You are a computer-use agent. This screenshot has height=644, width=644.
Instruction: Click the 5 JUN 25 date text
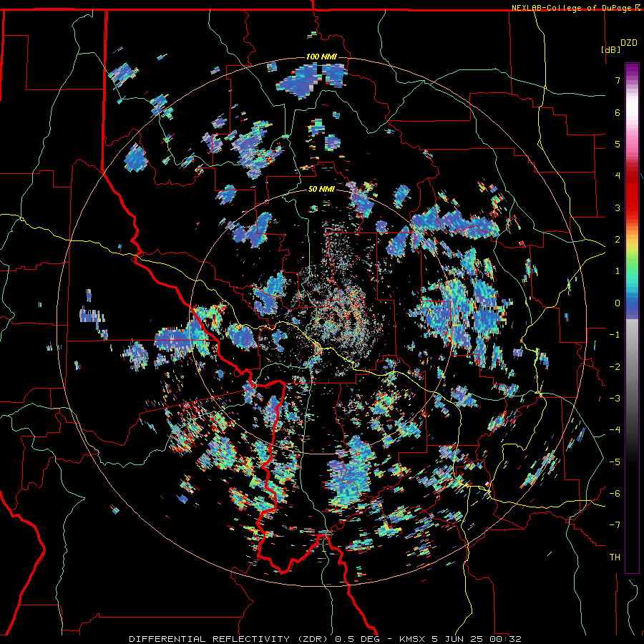457,639
